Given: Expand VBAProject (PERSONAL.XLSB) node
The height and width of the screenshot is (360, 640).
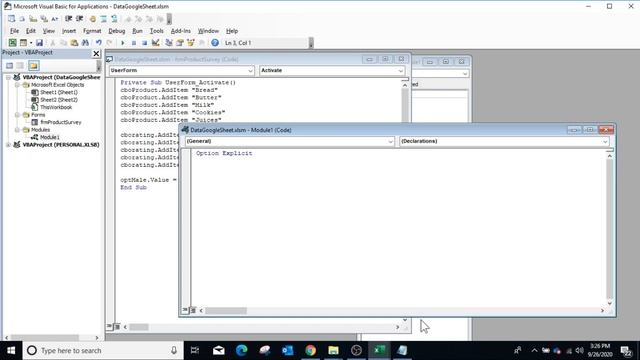Looking at the screenshot, I should (8, 144).
